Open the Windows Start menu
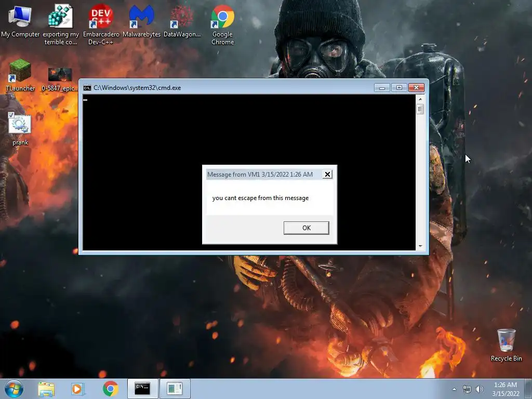Viewport: 532px width, 399px height. click(x=14, y=389)
